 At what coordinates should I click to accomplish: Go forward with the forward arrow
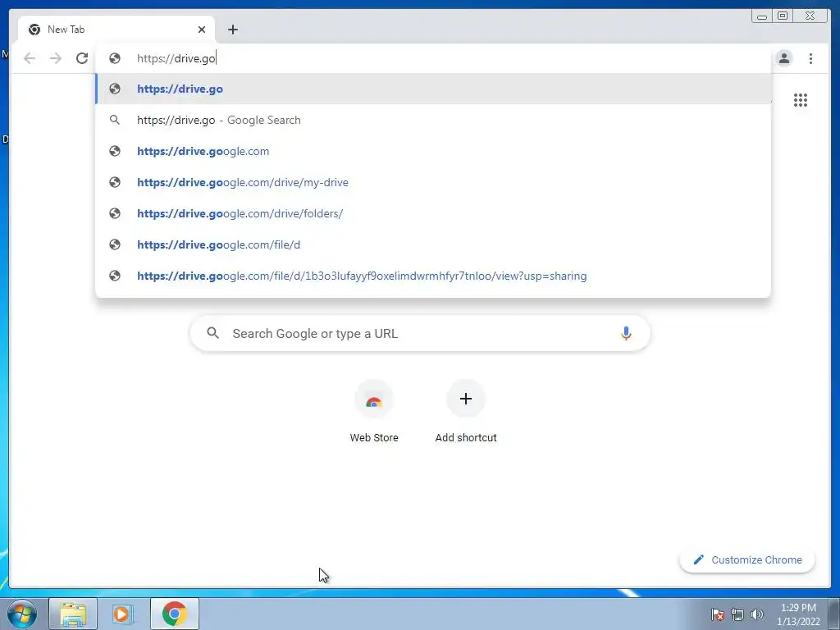tap(56, 58)
